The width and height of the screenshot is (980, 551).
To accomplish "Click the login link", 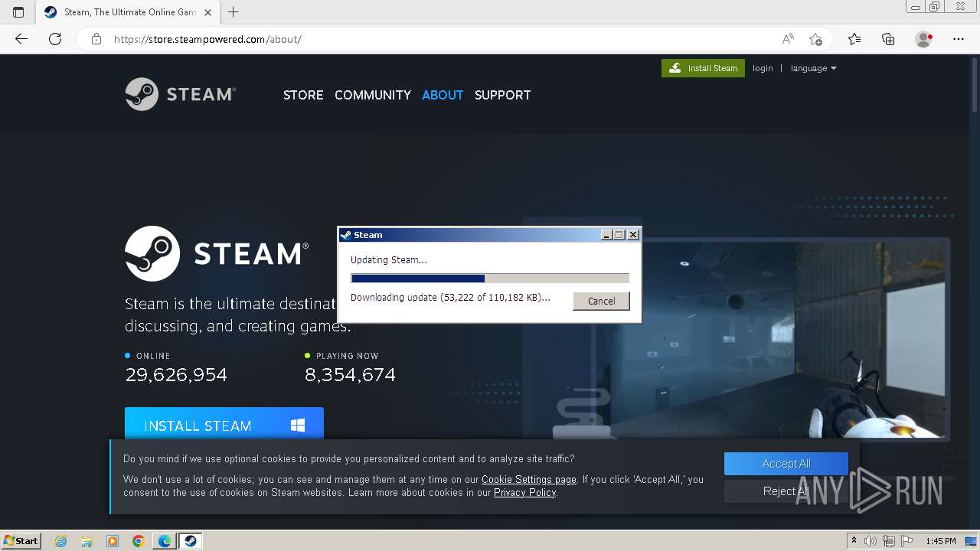I will click(763, 68).
